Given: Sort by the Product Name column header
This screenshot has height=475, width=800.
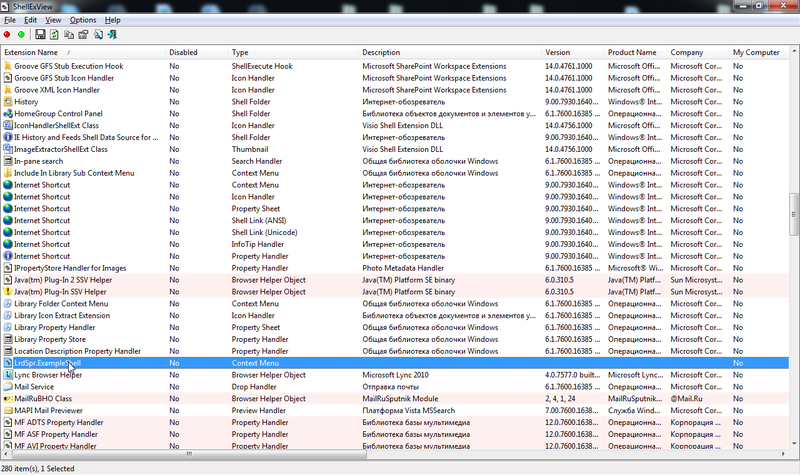Looking at the screenshot, I should click(x=636, y=52).
